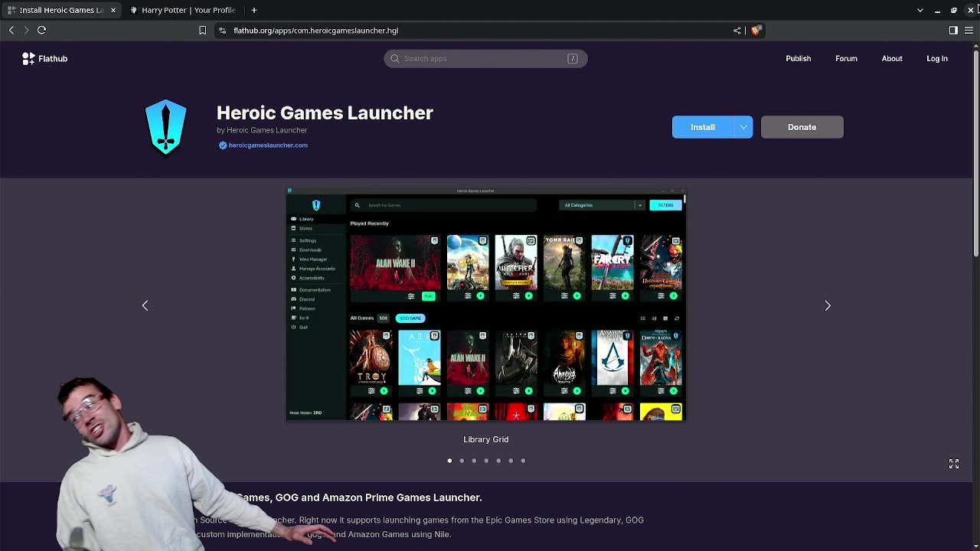Bookmark this page with the bookmark icon

point(202,31)
